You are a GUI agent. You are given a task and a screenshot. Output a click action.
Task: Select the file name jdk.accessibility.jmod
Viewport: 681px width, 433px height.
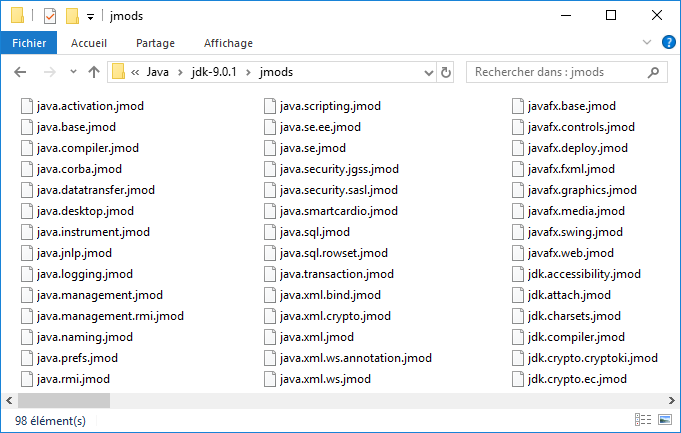(584, 274)
